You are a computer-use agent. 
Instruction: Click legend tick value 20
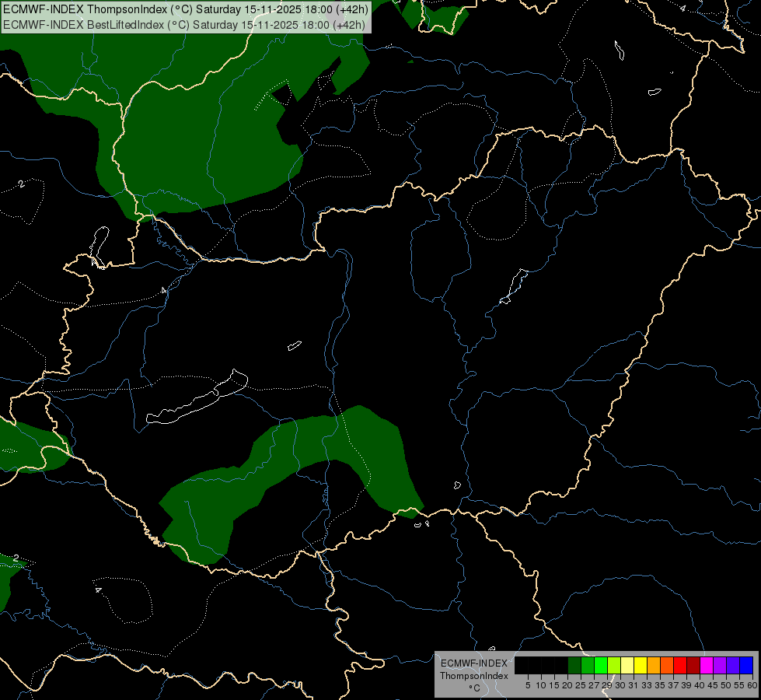click(567, 685)
